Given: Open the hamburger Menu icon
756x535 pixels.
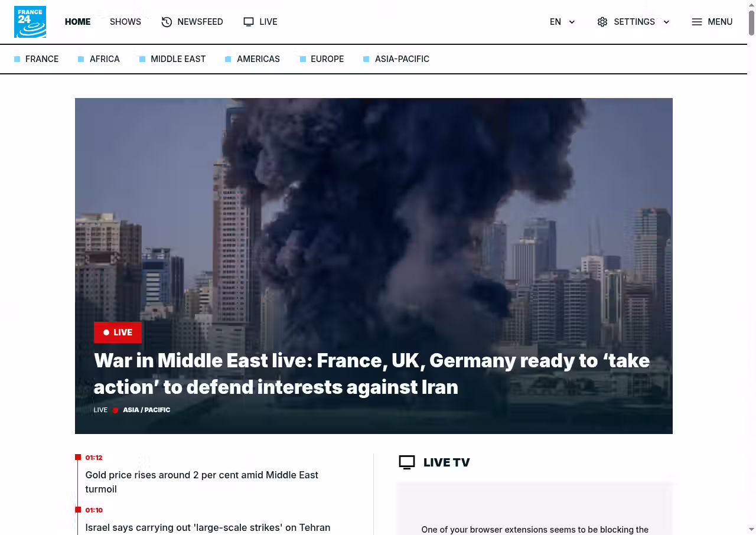Looking at the screenshot, I should point(697,22).
